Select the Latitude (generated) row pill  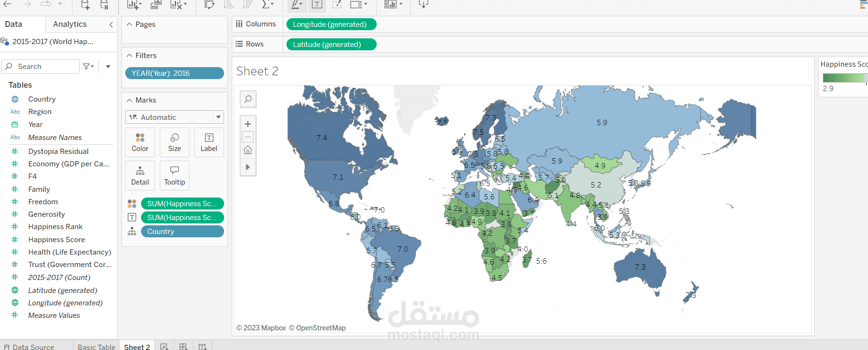tap(331, 44)
